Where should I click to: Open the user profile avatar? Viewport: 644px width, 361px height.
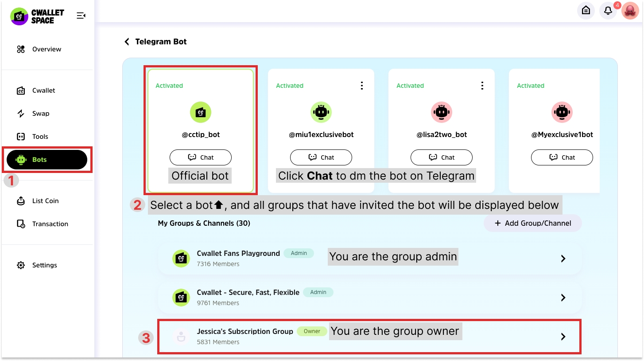click(630, 11)
